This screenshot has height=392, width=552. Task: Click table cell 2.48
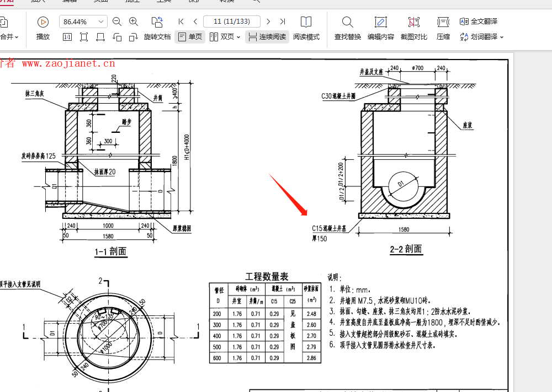click(311, 314)
